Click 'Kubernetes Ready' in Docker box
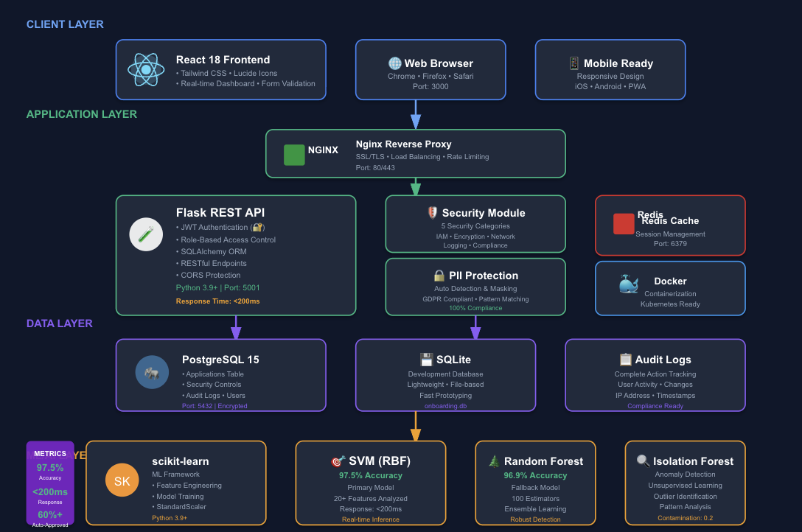This screenshot has width=802, height=532. (x=670, y=304)
